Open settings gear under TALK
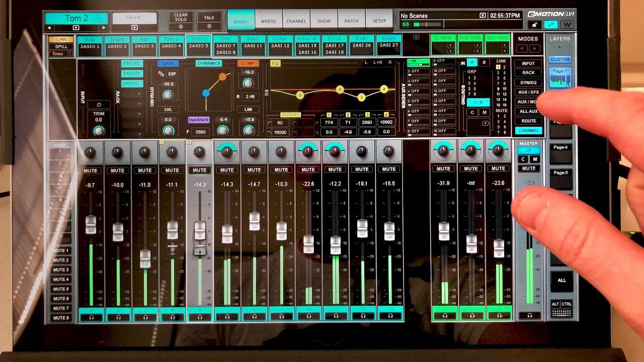 coord(209,26)
